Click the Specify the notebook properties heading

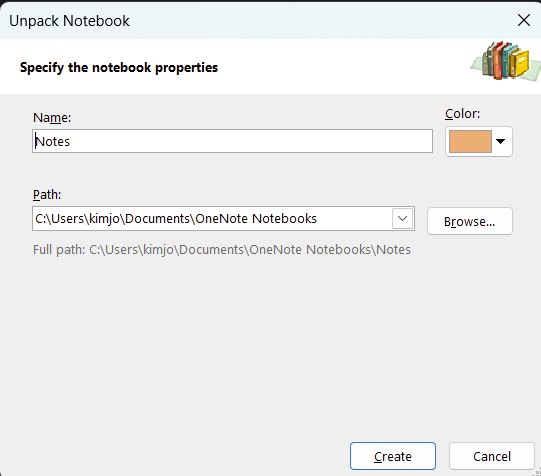tap(119, 67)
